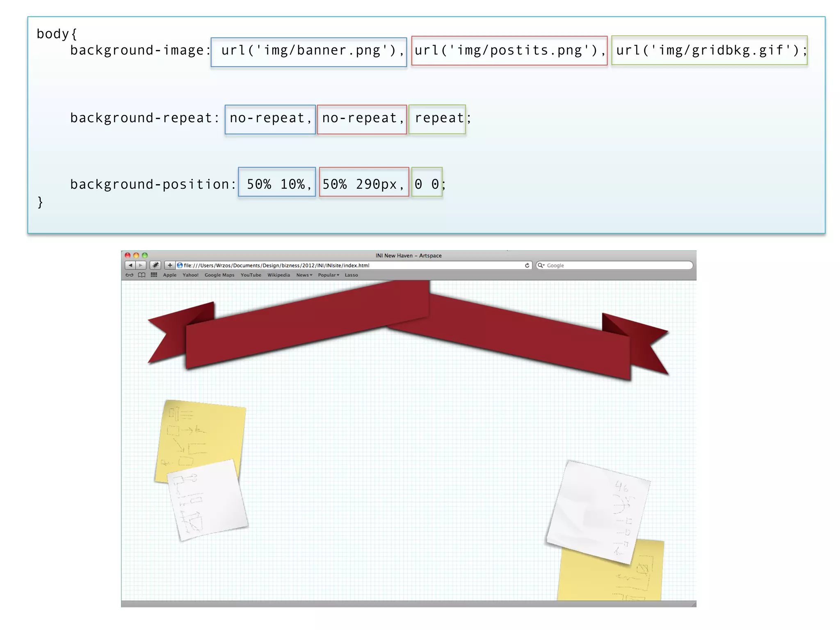Open the Wikipedia bookmark
Image resolution: width=840 pixels, height=630 pixels.
(278, 275)
